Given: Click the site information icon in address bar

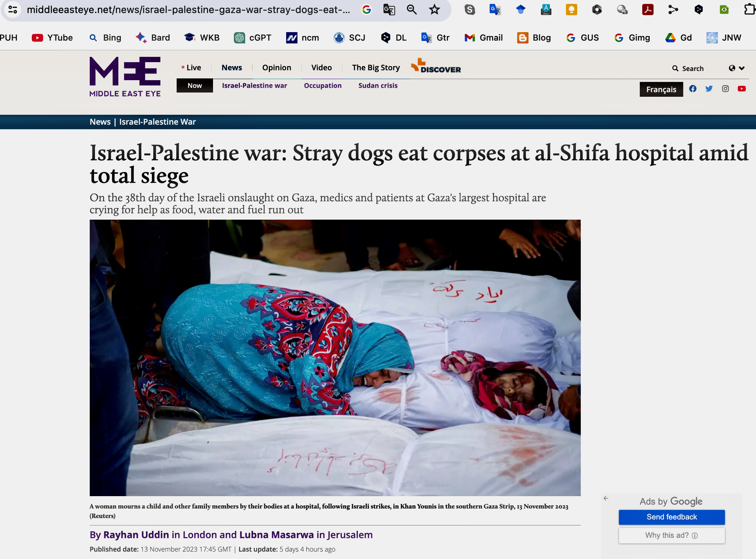Looking at the screenshot, I should (x=13, y=10).
